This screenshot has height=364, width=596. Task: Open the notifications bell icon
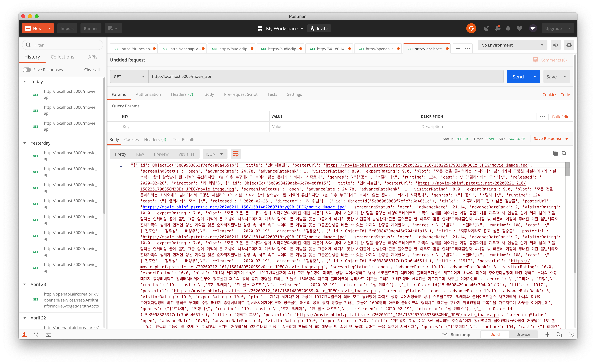508,28
